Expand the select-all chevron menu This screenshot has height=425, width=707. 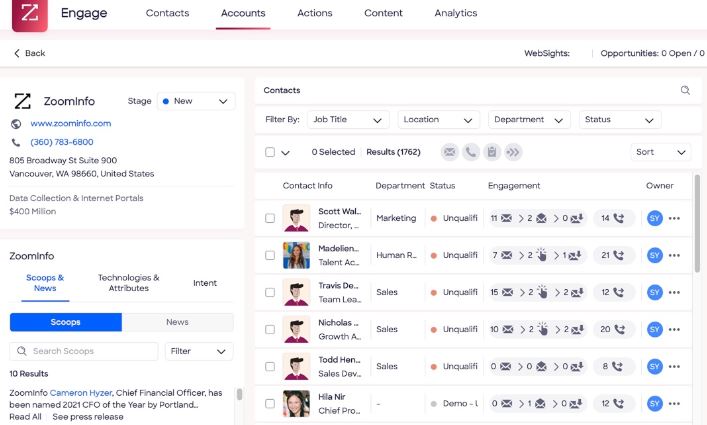(285, 153)
